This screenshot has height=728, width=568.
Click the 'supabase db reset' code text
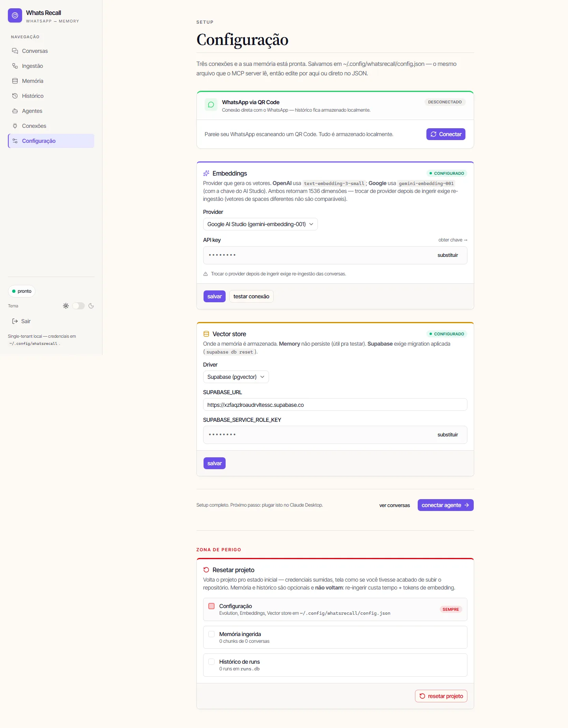230,352
